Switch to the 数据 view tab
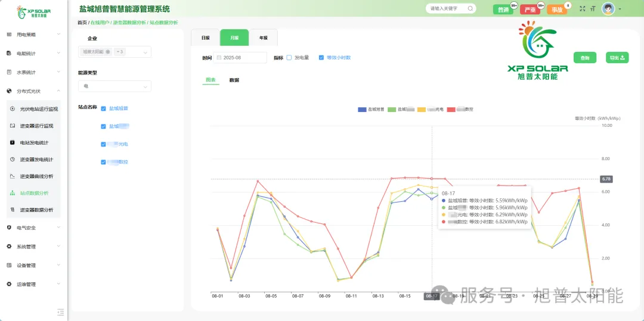This screenshot has width=644, height=321. click(234, 80)
